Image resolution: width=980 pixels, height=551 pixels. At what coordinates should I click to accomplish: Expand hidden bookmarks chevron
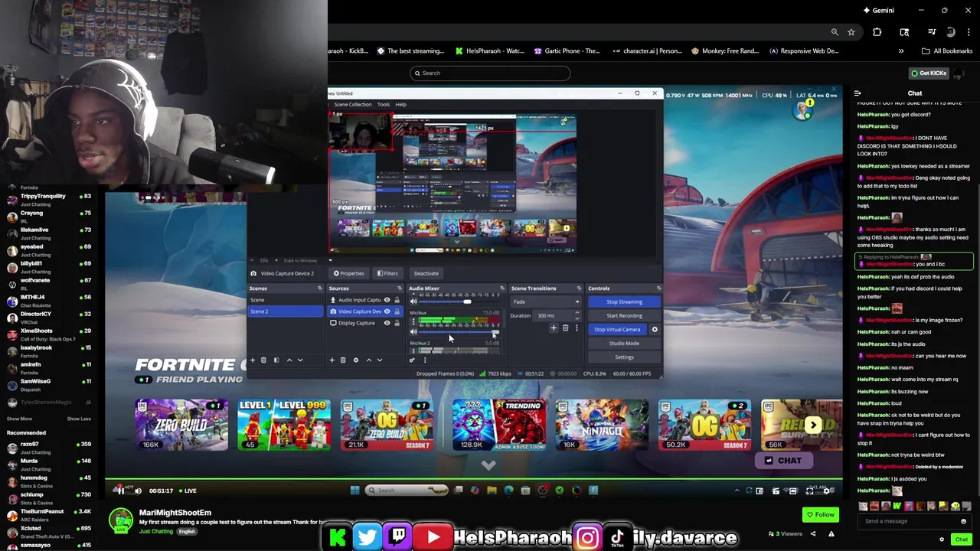click(x=901, y=51)
